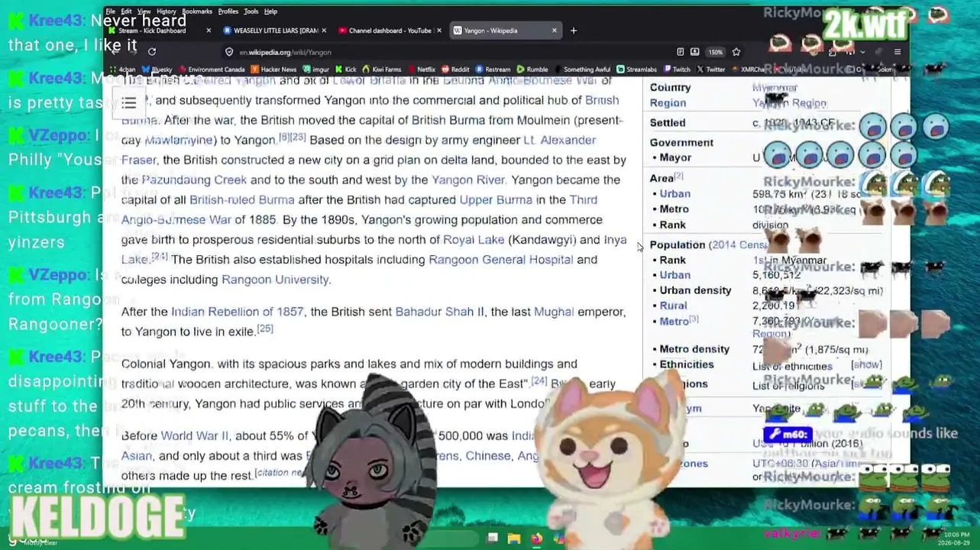The height and width of the screenshot is (550, 980).
Task: Open the British-ruled Burma link
Action: coord(241,200)
